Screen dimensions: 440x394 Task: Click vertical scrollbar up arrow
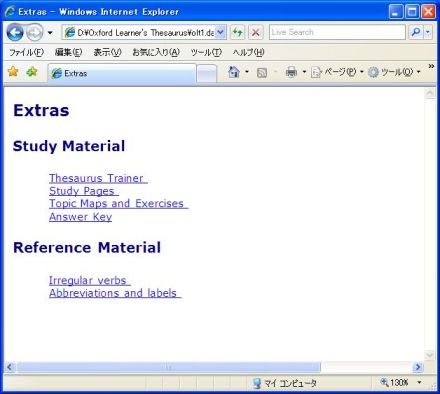pyautogui.click(x=430, y=93)
